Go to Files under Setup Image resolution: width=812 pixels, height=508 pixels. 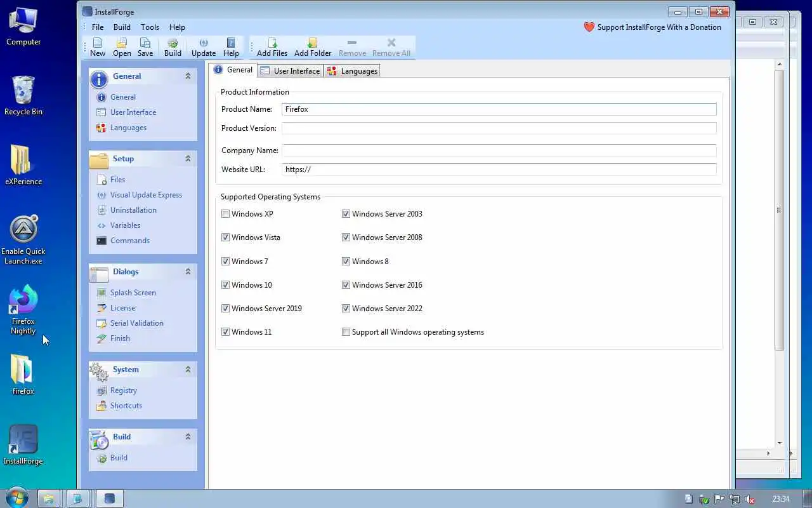point(117,180)
